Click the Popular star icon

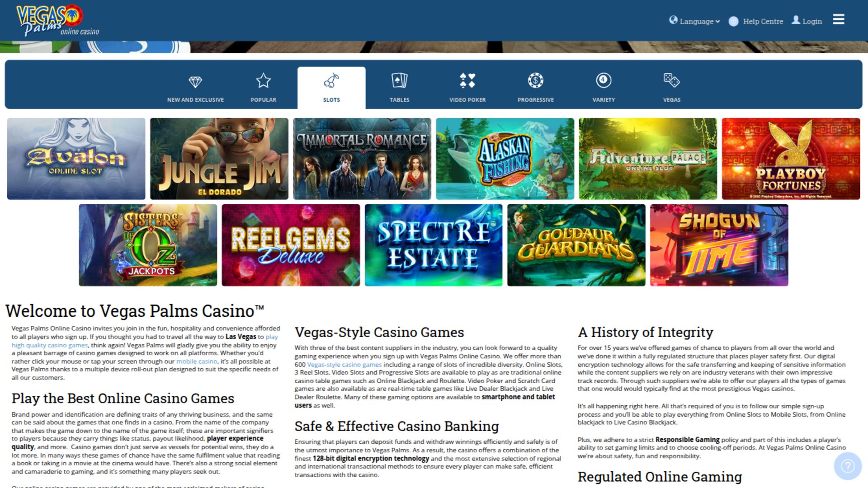pos(264,80)
